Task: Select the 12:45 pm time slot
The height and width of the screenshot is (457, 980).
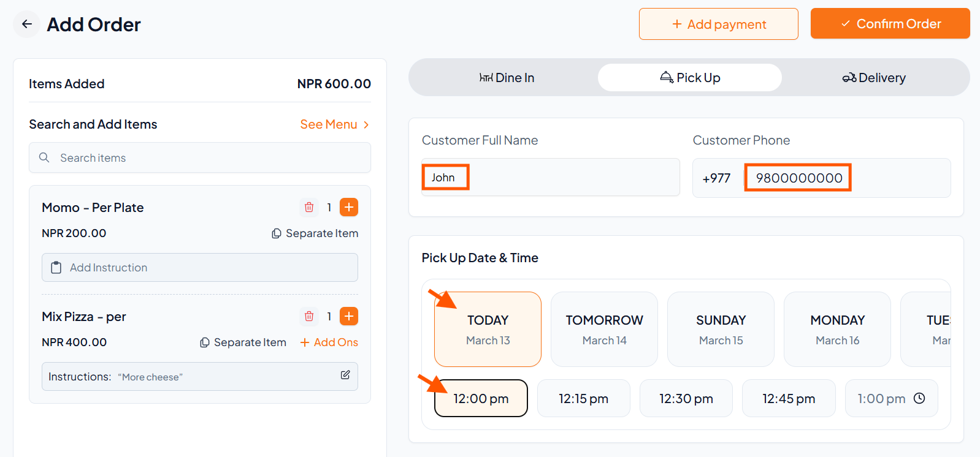Action: pyautogui.click(x=788, y=399)
